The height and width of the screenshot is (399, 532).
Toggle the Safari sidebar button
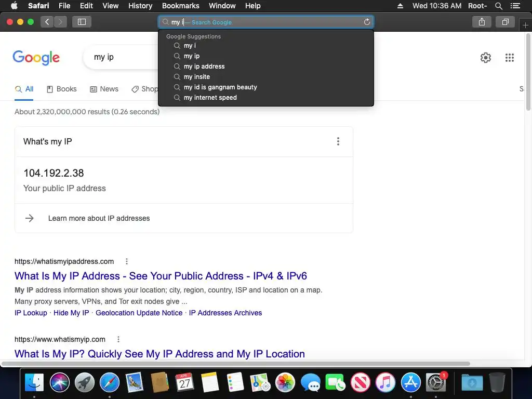(82, 22)
